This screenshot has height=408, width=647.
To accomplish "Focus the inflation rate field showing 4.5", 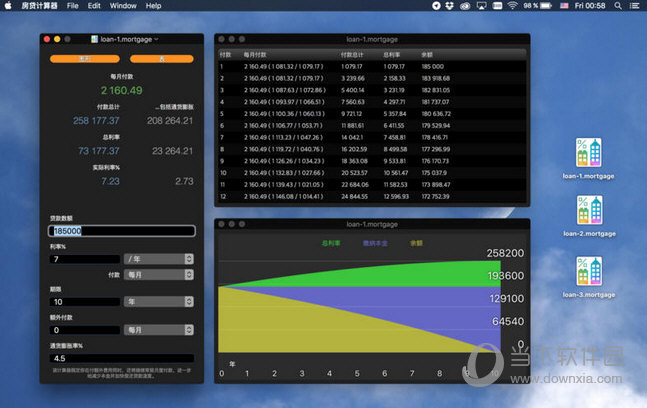I will click(x=122, y=358).
